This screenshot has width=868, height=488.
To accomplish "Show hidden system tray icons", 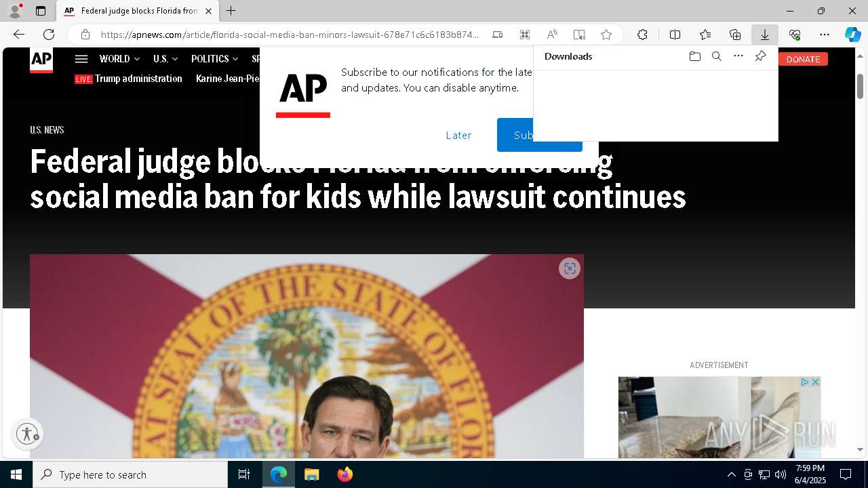I will [x=731, y=474].
